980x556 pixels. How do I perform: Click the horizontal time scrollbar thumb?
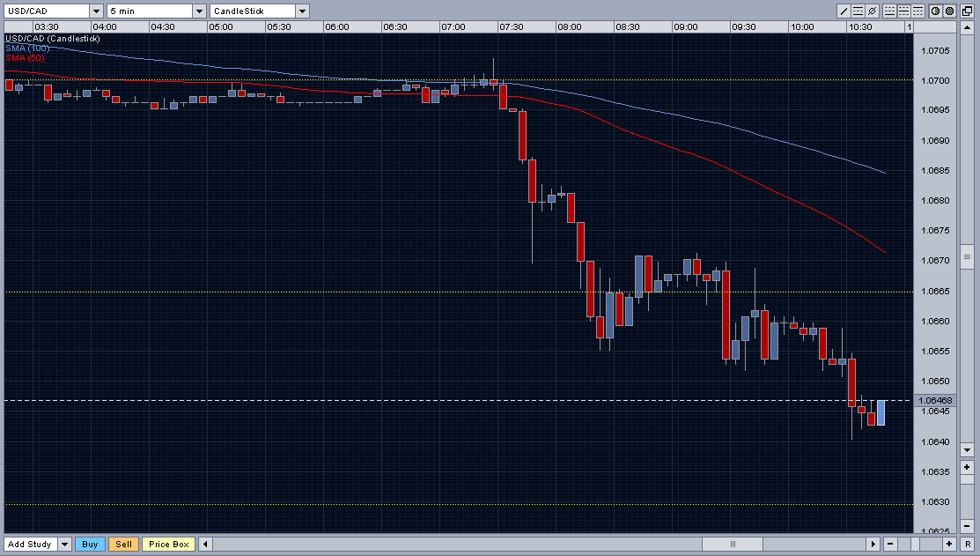coord(733,545)
